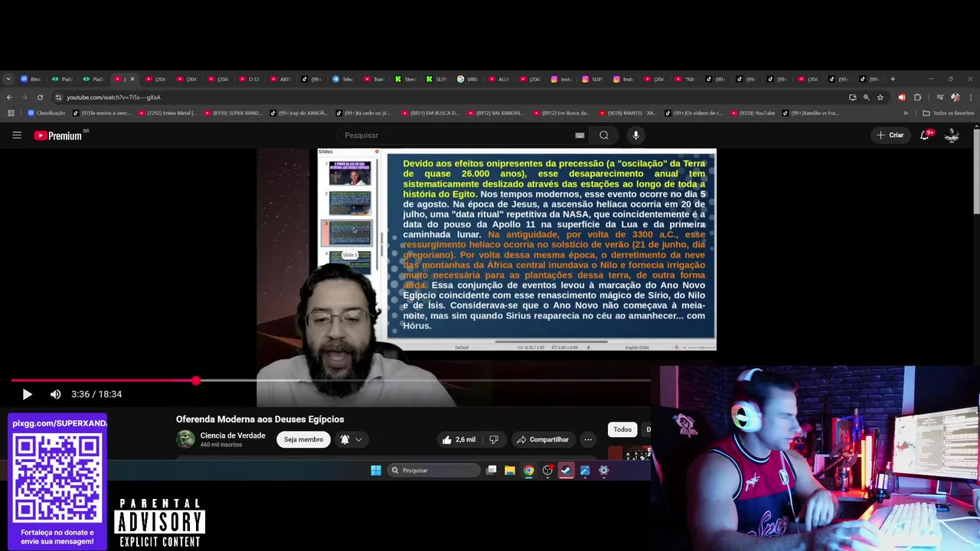Start voice search with microphone icon

coord(635,135)
